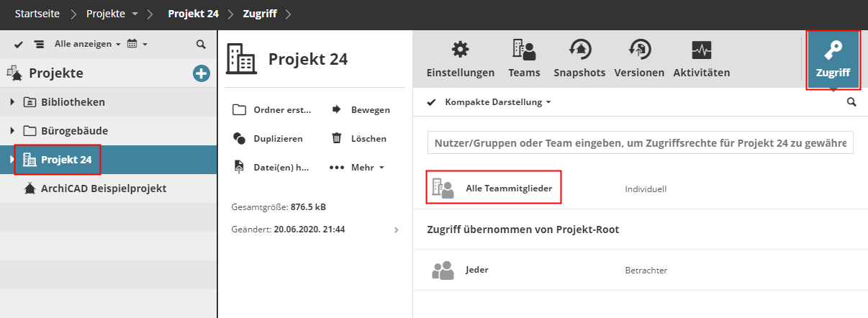
Task: Go to Startseite in the breadcrumb
Action: [37, 14]
